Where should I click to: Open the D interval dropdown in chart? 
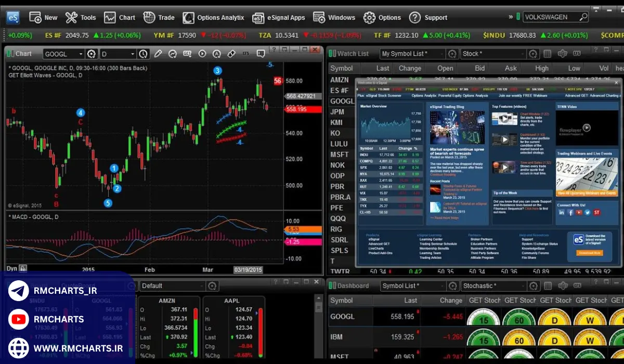click(132, 54)
